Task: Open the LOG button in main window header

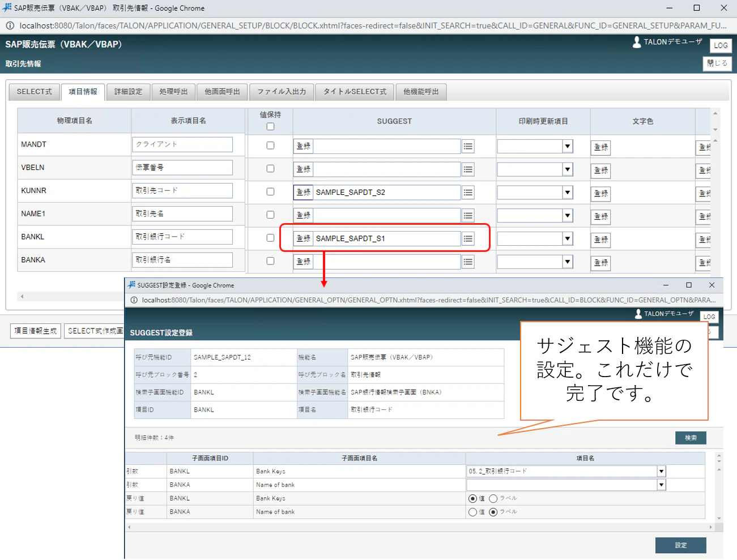Action: click(x=721, y=45)
